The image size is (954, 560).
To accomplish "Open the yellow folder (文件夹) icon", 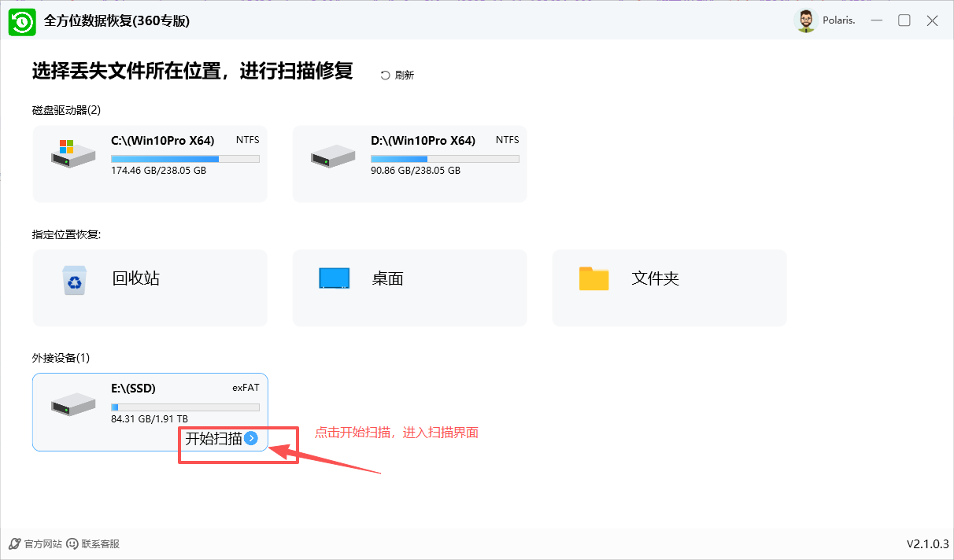I will (x=593, y=278).
